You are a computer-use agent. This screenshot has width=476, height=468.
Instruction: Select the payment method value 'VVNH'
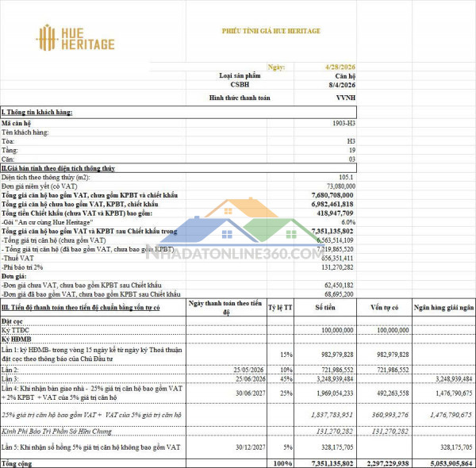(346, 98)
